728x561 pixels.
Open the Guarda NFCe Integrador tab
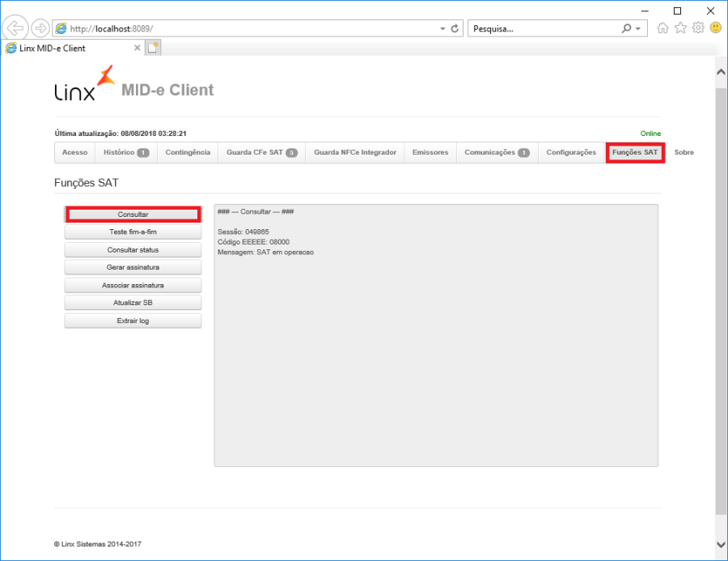click(x=355, y=152)
